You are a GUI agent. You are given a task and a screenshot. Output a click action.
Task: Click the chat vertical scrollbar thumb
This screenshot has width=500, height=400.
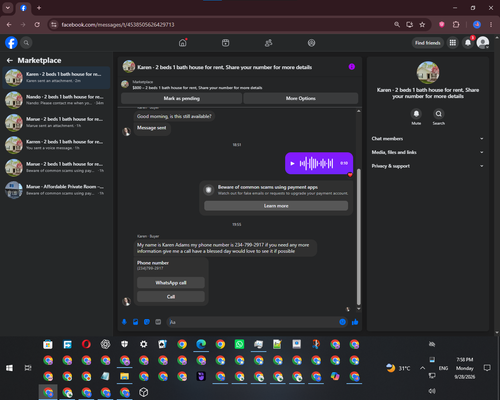[x=359, y=237]
